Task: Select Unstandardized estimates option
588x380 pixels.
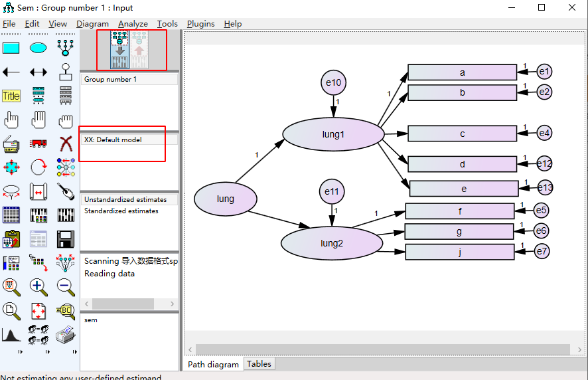Action: click(x=125, y=199)
